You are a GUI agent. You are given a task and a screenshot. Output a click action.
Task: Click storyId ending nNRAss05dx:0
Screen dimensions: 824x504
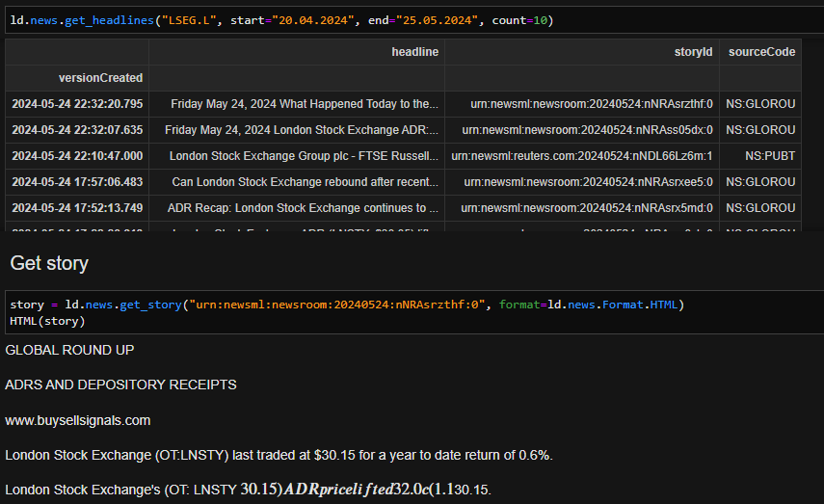(588, 130)
